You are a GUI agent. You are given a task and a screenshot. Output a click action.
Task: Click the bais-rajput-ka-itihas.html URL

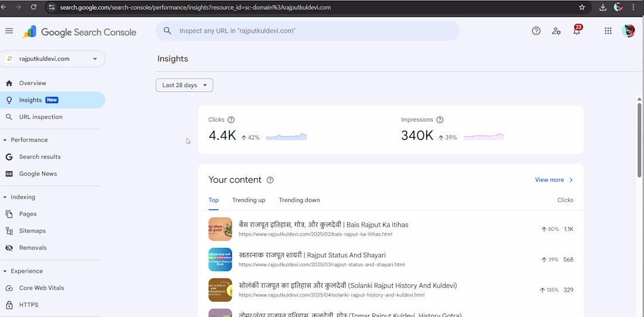316,234
